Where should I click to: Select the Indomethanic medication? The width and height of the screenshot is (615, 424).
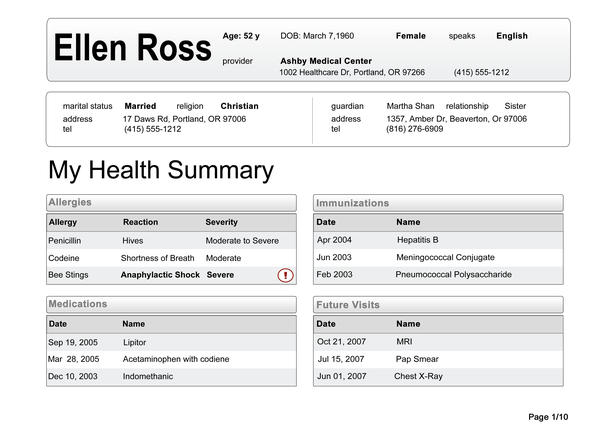pos(147,377)
